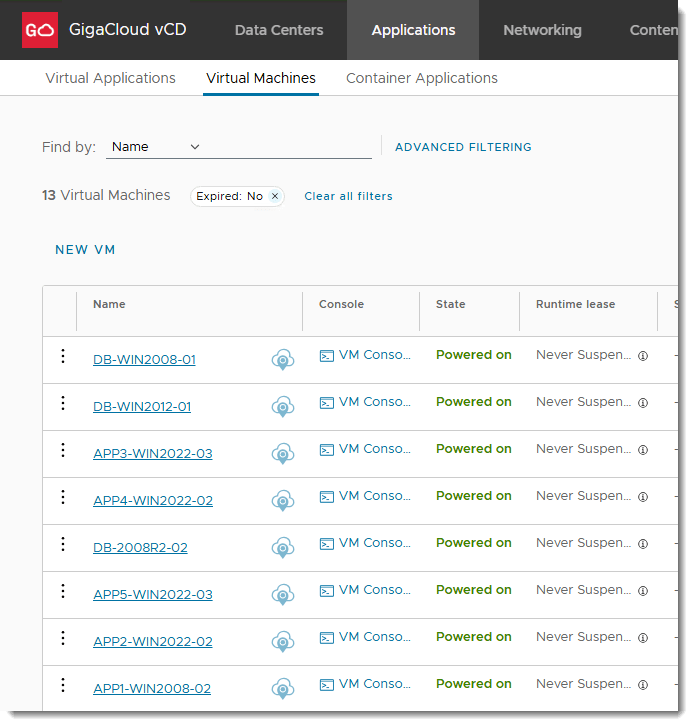This screenshot has height=726, width=693.
Task: Click the GigaCloud logo icon
Action: [x=40, y=30]
